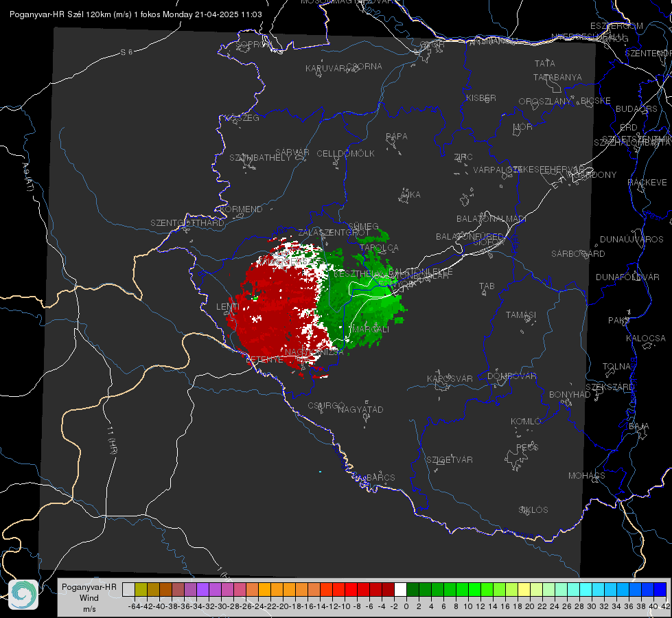Click the SZOMBATHELY city label
Image resolution: width=672 pixels, height=618 pixels.
click(260, 158)
